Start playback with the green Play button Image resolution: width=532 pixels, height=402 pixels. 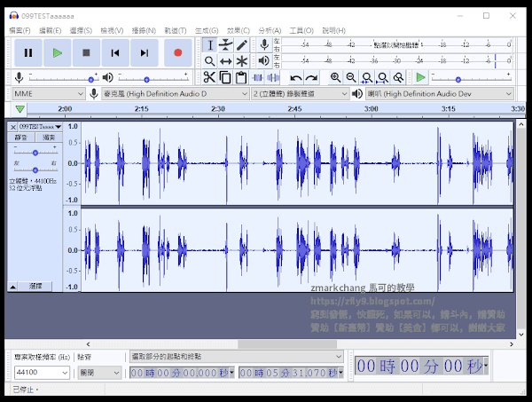[58, 52]
